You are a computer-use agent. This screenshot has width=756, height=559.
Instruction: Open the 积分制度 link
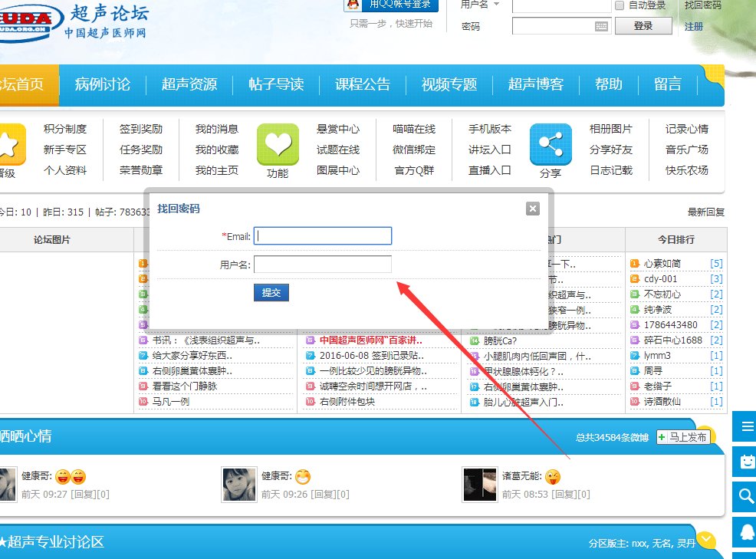tap(65, 129)
